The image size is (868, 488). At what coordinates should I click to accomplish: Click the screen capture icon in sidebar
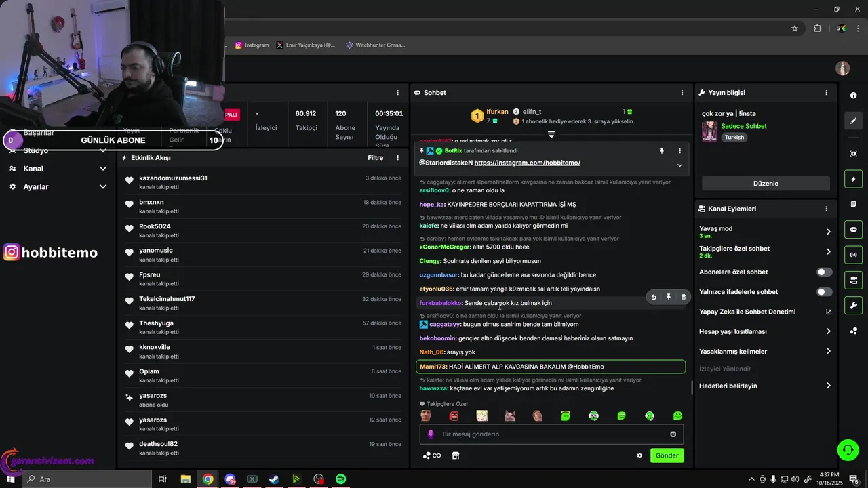click(853, 154)
